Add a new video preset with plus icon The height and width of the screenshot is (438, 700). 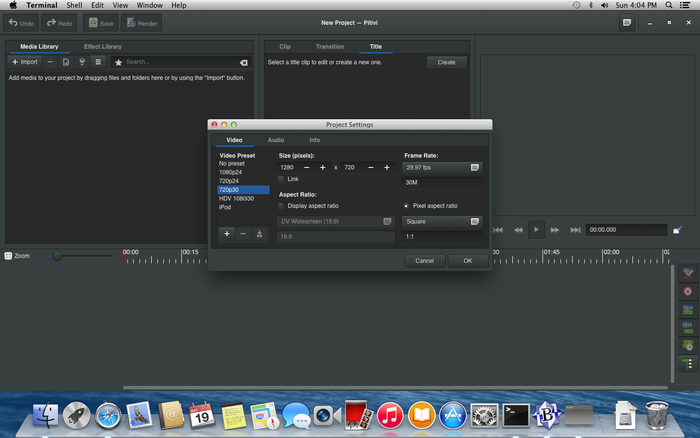pos(227,233)
